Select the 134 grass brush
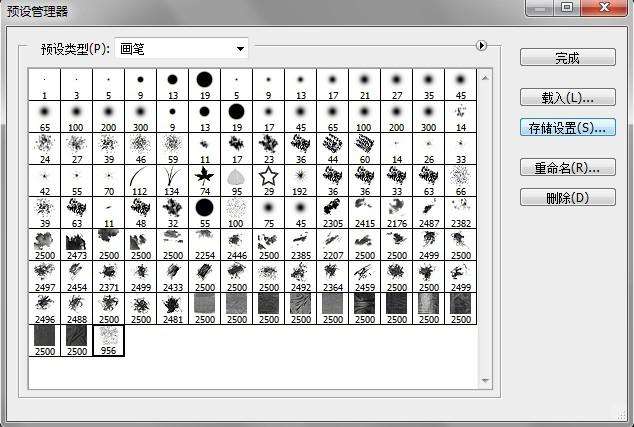 click(x=173, y=180)
